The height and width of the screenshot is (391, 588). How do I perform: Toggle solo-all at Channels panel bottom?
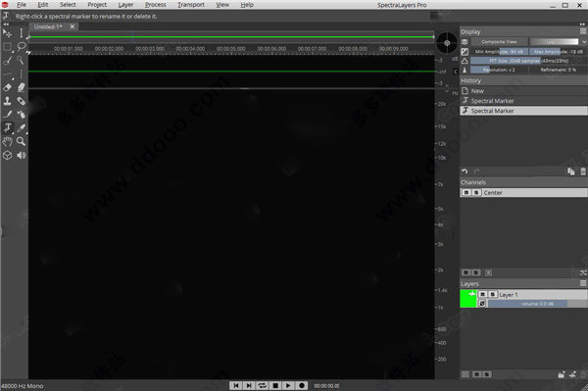(476, 272)
